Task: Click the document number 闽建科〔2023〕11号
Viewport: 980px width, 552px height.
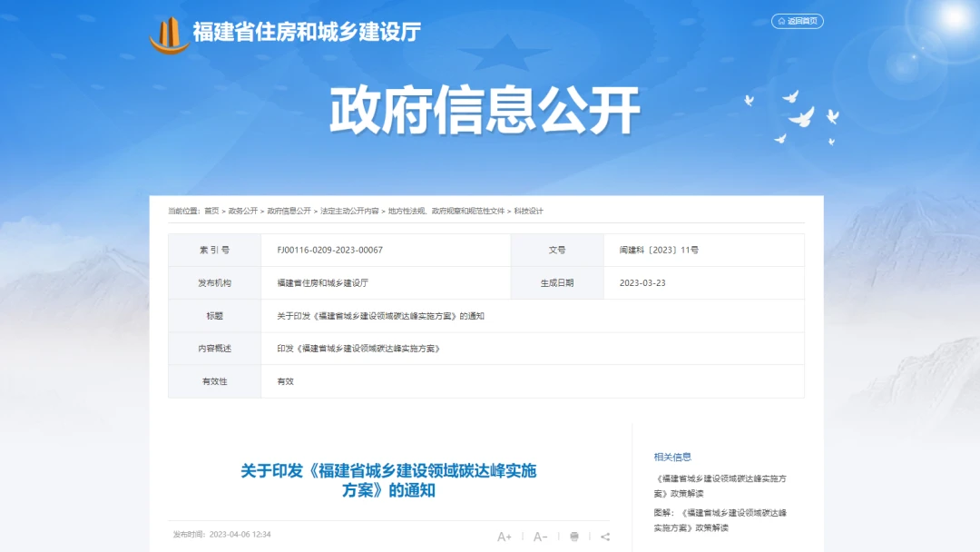Action: pyautogui.click(x=659, y=250)
